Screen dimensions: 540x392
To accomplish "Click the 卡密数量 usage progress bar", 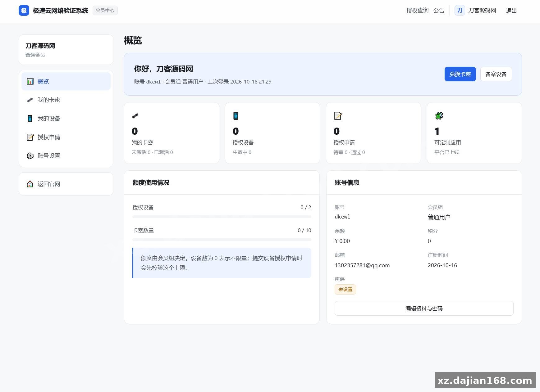I will [222, 240].
